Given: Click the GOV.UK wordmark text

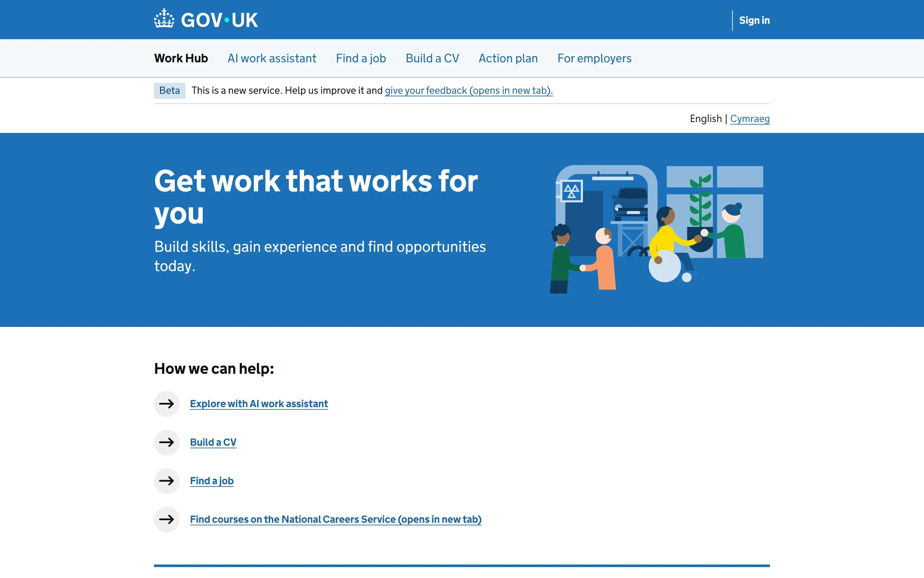Looking at the screenshot, I should (219, 20).
